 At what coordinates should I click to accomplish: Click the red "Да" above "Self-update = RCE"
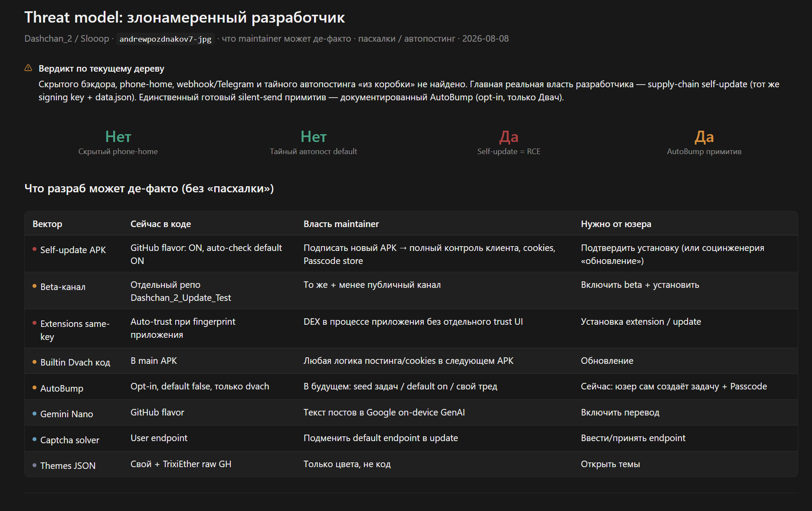tap(509, 137)
